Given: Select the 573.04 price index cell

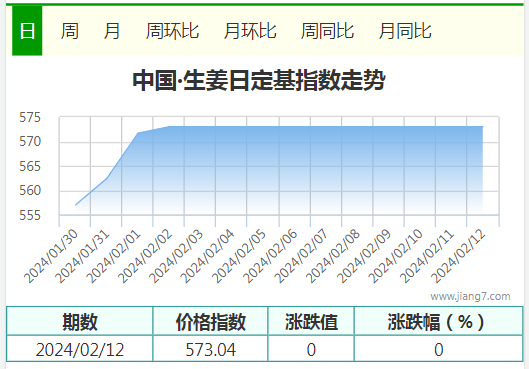Looking at the screenshot, I should tap(210, 349).
